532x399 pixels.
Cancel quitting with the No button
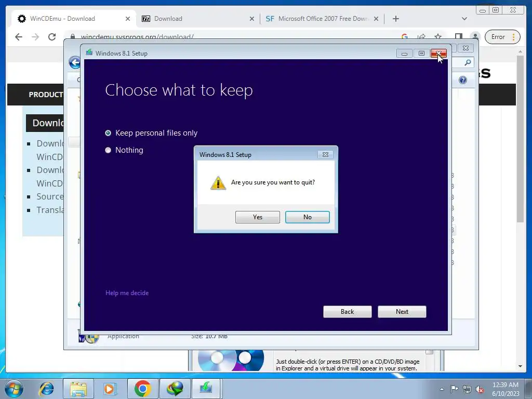pyautogui.click(x=308, y=217)
